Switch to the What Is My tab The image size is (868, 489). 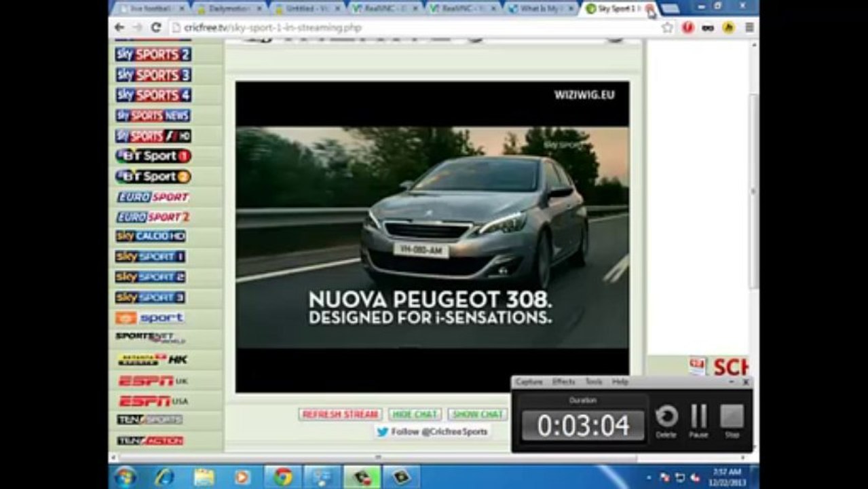coord(541,8)
